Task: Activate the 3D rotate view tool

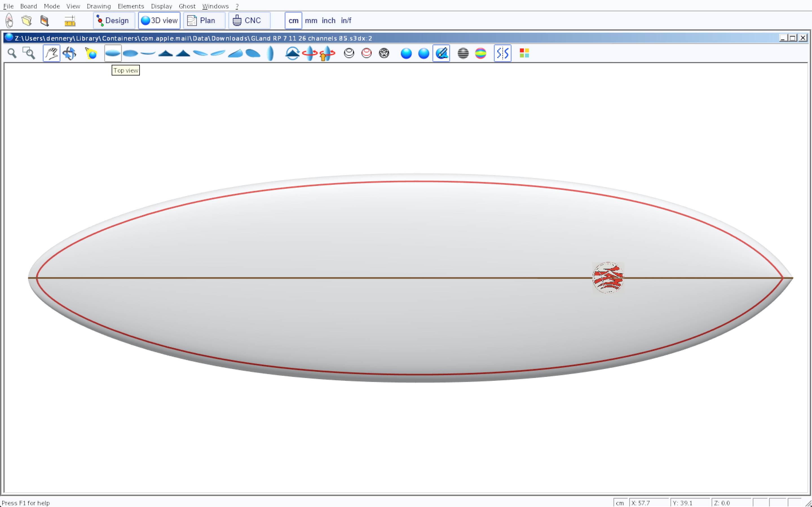Action: click(69, 53)
